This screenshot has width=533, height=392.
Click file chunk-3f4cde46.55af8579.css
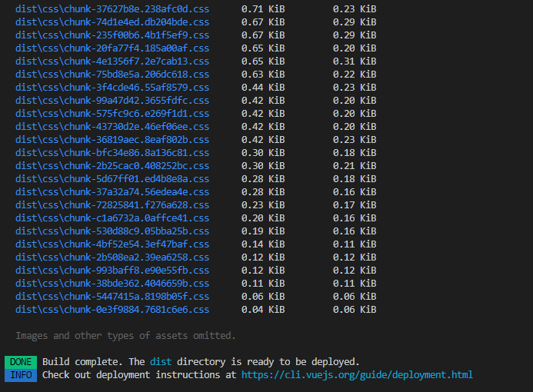[112, 88]
